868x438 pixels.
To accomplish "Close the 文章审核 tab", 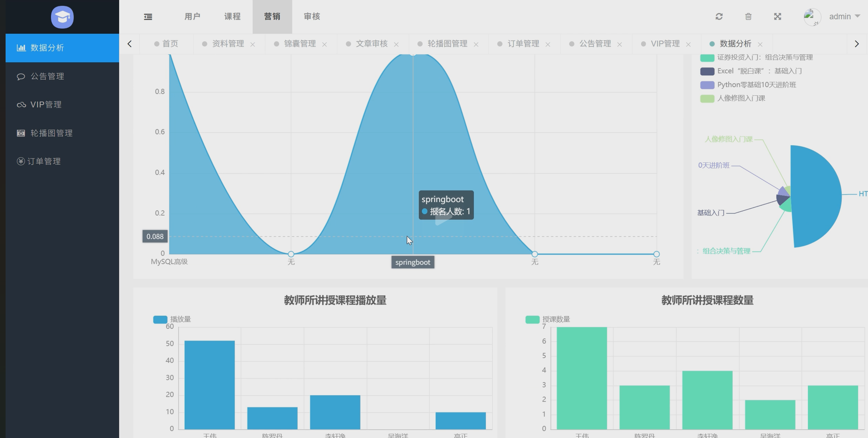I will coord(396,44).
